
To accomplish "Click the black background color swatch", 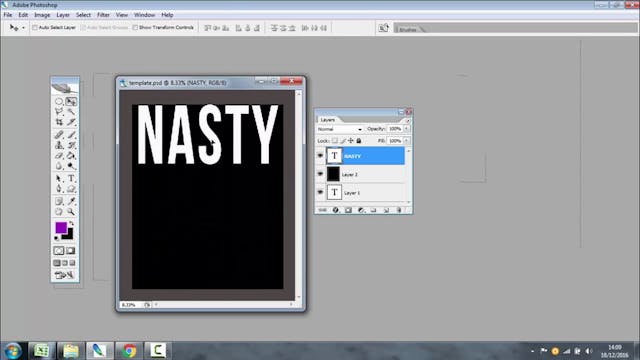I will click(x=69, y=235).
